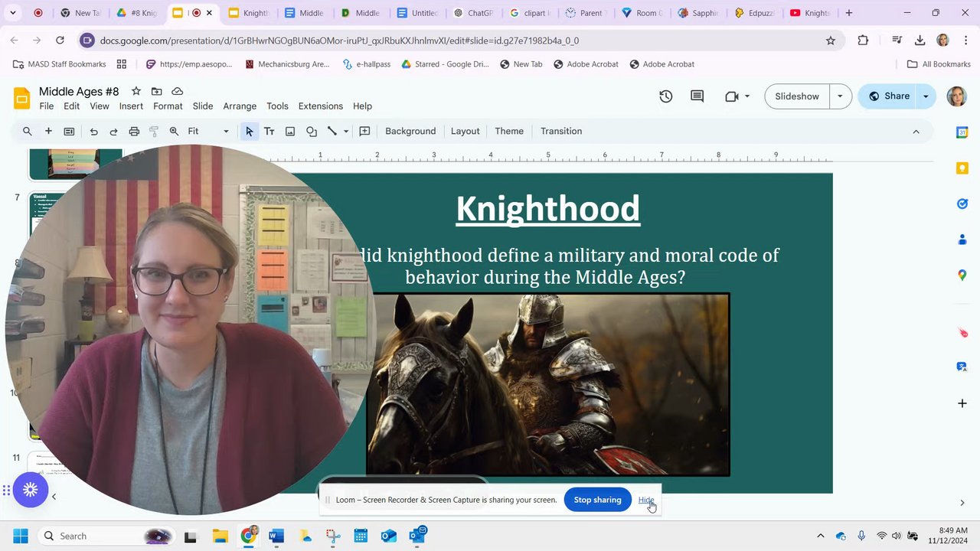Viewport: 980px width, 551px height.
Task: Add a new slide with plus icon
Action: tap(48, 132)
